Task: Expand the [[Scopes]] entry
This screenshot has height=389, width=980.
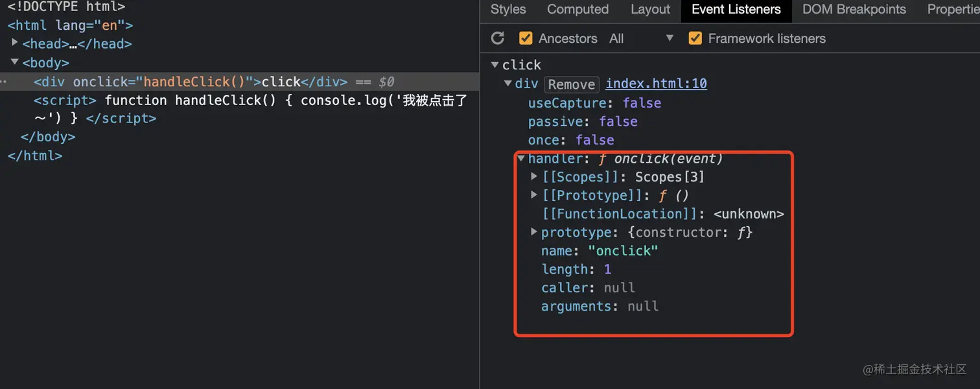Action: [534, 176]
